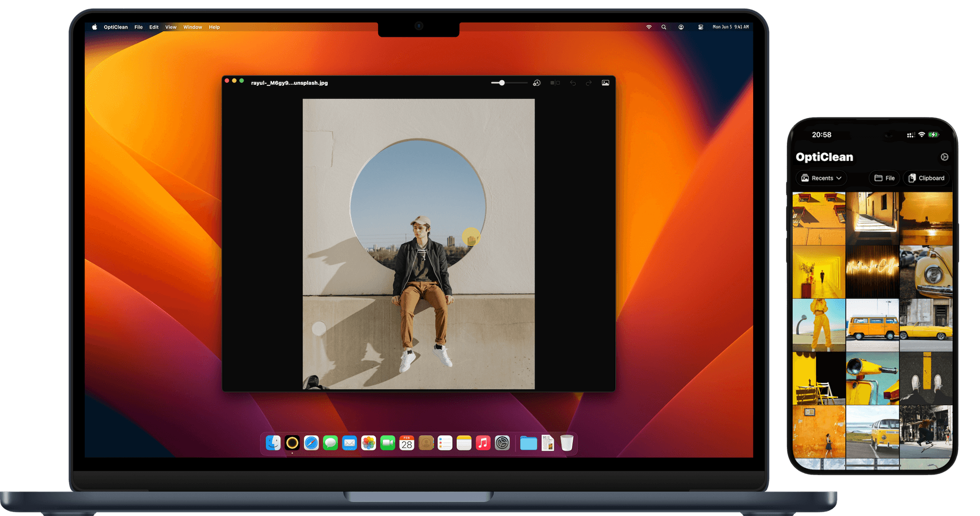Click the user account icon in menu bar

pos(681,27)
